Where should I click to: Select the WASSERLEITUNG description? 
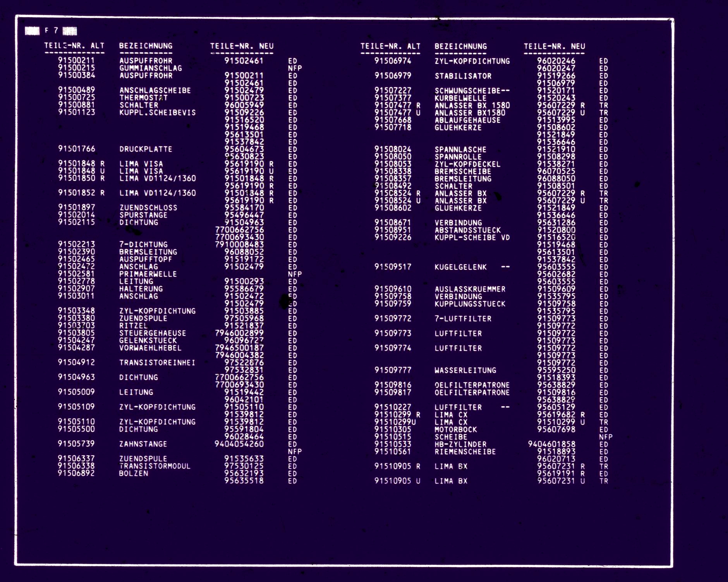pyautogui.click(x=465, y=370)
